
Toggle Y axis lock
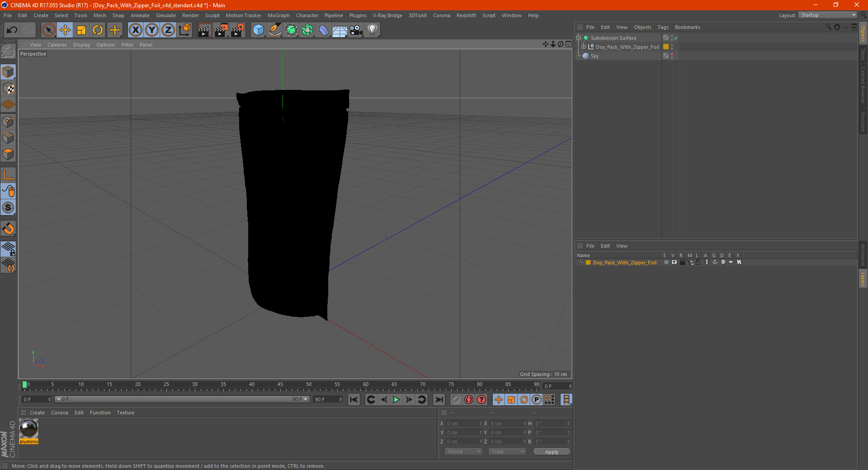(x=152, y=30)
